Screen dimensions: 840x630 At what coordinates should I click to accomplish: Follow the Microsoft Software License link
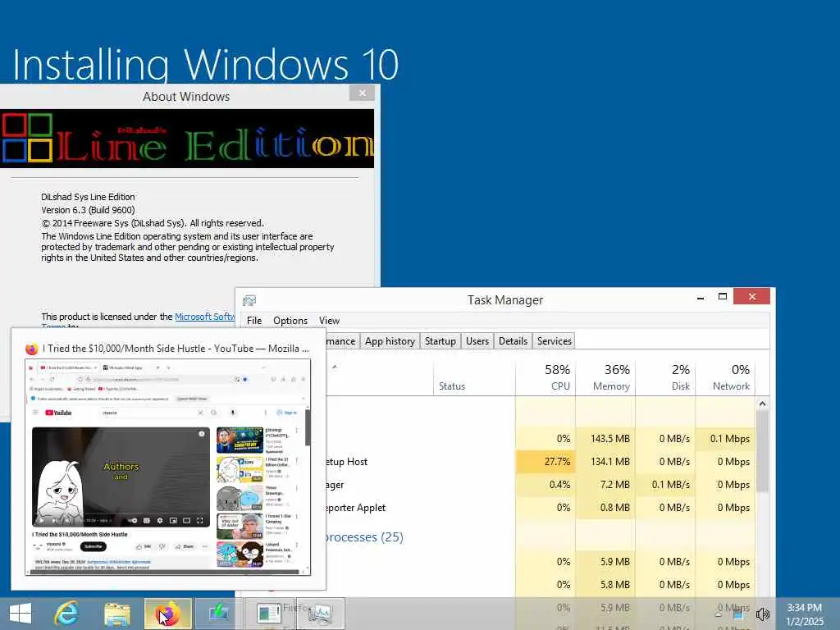[x=204, y=317]
